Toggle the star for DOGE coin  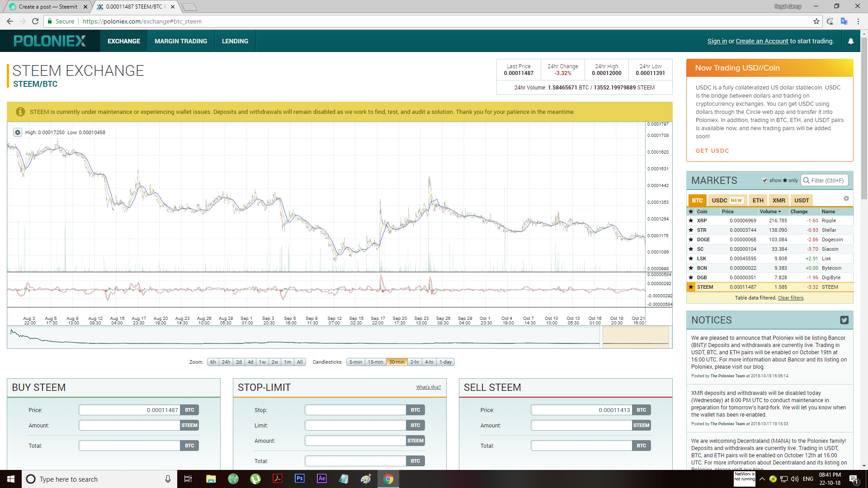pyautogui.click(x=691, y=240)
